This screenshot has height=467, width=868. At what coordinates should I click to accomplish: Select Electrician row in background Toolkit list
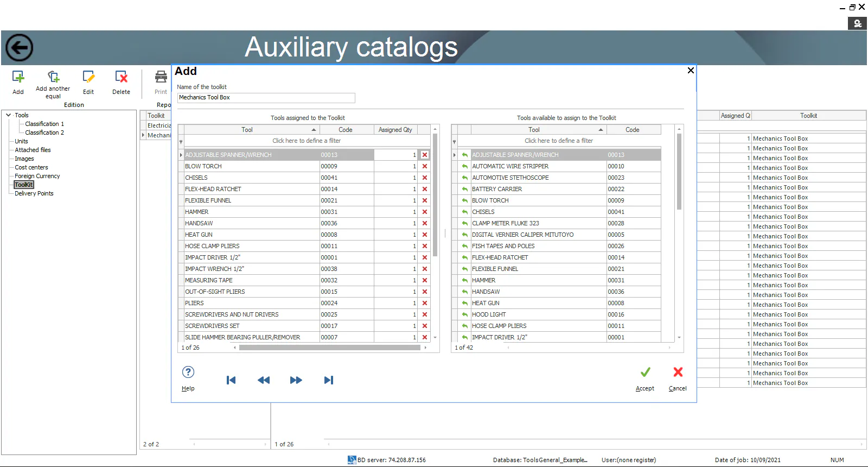pyautogui.click(x=158, y=125)
